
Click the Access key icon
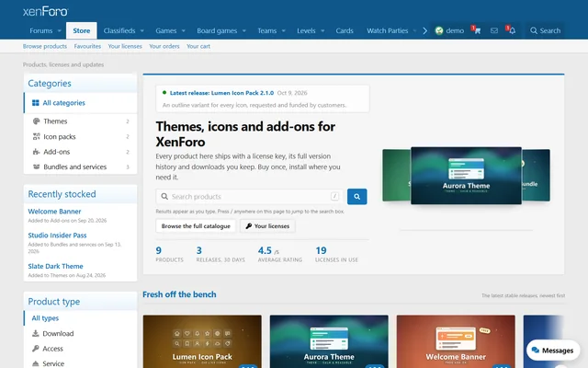(x=36, y=349)
